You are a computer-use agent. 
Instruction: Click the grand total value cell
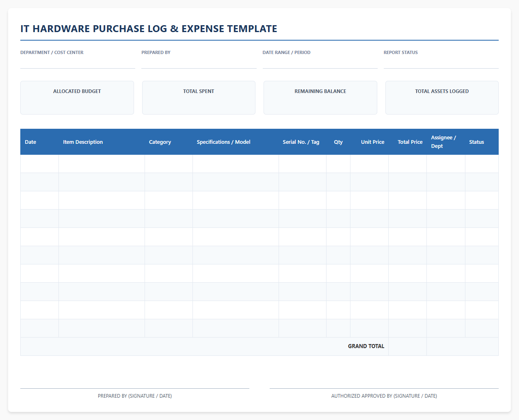tap(408, 346)
